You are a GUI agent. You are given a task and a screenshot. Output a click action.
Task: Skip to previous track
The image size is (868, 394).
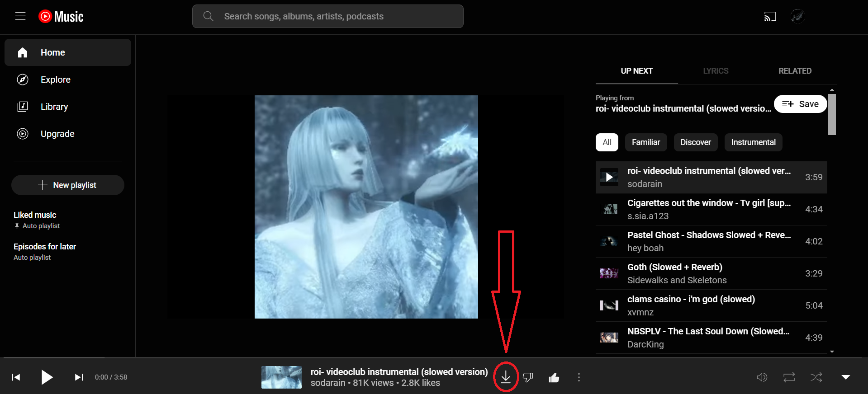click(x=16, y=377)
